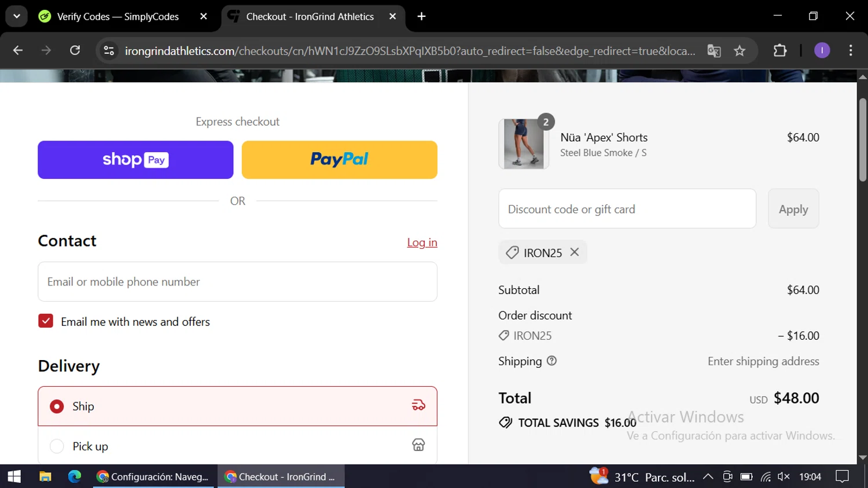Viewport: 868px width, 488px height.
Task: Switch to Configuración: Naveg... taskbar window
Action: [153, 476]
